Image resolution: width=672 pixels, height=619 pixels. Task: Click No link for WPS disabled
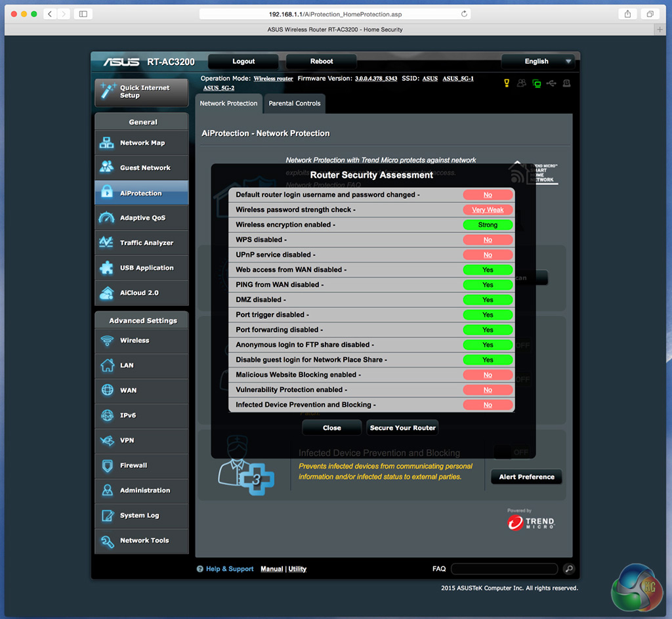tap(488, 240)
